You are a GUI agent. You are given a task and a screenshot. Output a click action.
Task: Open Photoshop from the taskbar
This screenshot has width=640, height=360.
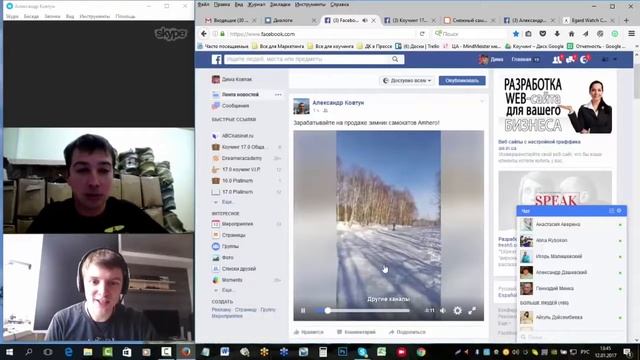click(x=342, y=352)
